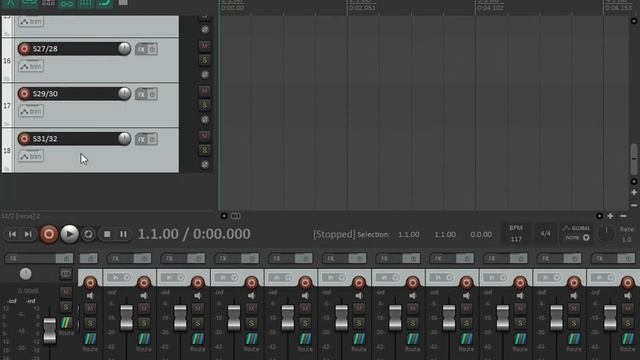Click the rate value 1.0 field
Image resolution: width=640 pixels, height=360 pixels.
pos(627,240)
